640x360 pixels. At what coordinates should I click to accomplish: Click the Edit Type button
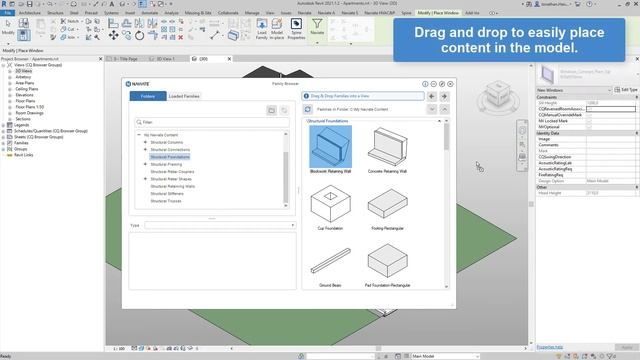tap(626, 90)
